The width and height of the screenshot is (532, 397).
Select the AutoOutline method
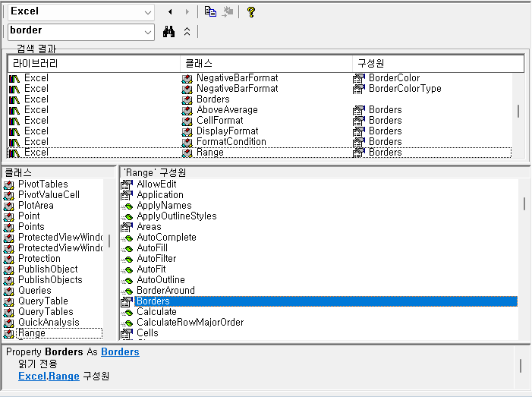(x=160, y=280)
